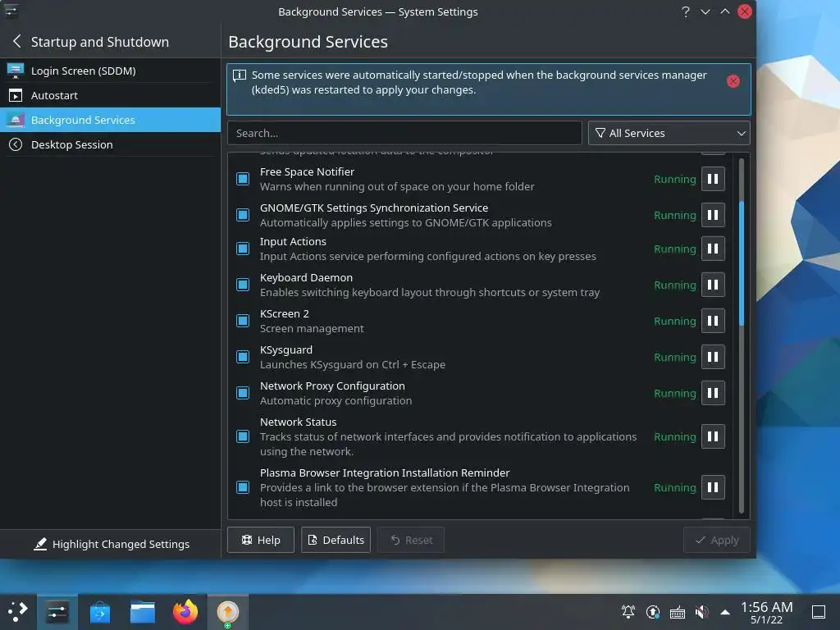Screen dimensions: 840x630
Task: Click the keyboard layout tray icon
Action: [677, 612]
